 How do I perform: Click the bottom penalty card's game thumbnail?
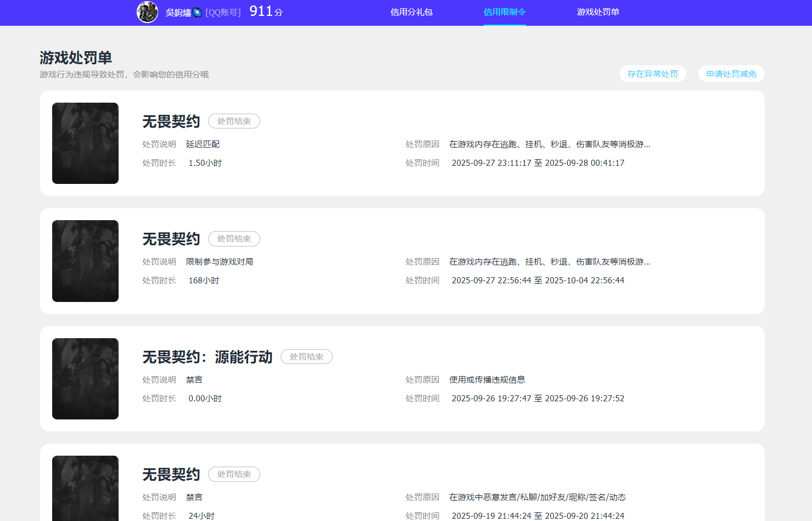click(85, 488)
